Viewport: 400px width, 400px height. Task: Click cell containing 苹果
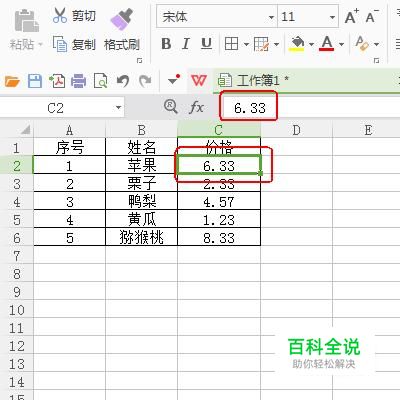tap(141, 165)
